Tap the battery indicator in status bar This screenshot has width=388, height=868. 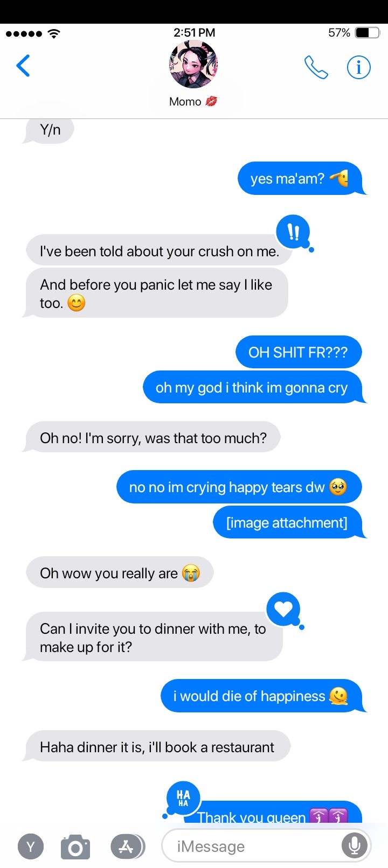tap(368, 33)
